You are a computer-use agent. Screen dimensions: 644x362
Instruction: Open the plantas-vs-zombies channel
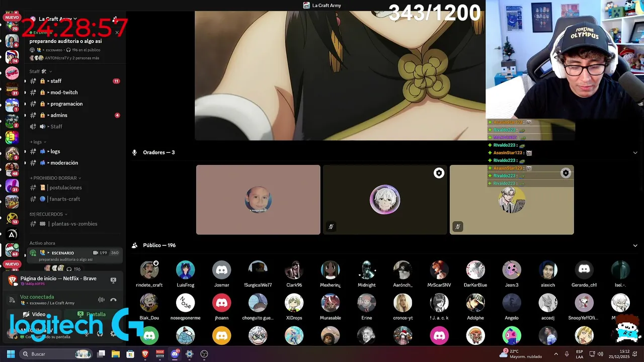pyautogui.click(x=74, y=224)
